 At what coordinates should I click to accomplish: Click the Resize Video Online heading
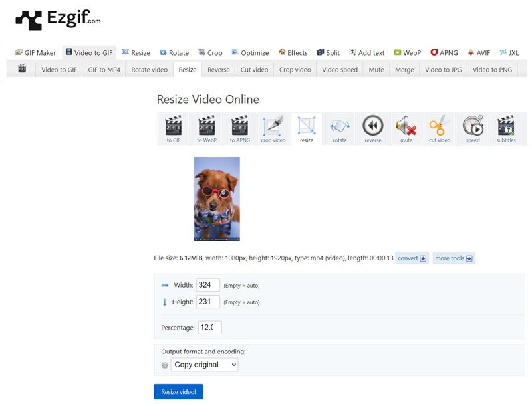(207, 99)
